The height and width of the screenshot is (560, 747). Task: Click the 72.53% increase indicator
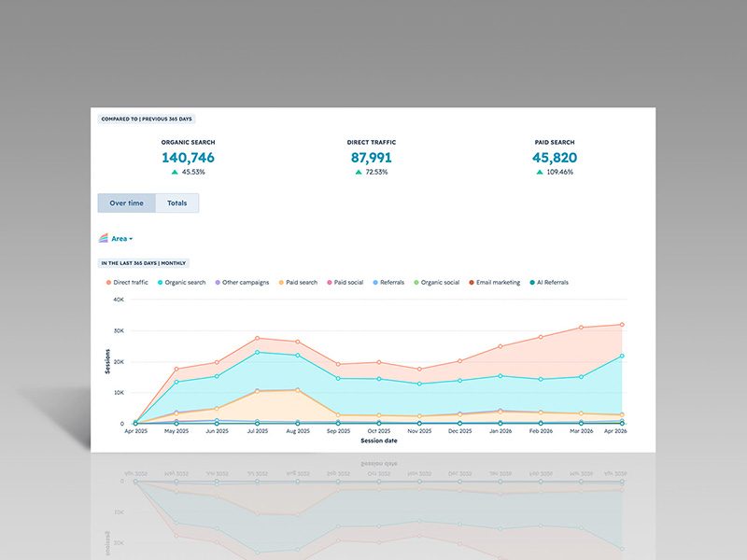pyautogui.click(x=372, y=172)
